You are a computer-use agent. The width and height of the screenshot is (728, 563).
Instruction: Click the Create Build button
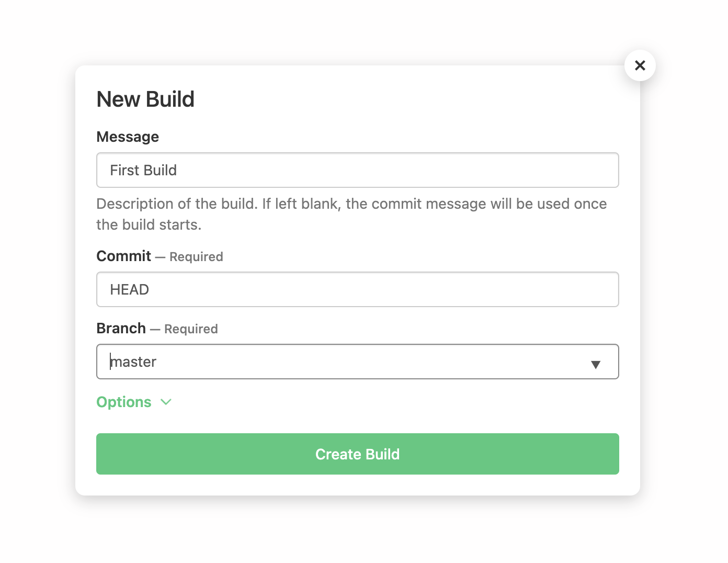[357, 454]
